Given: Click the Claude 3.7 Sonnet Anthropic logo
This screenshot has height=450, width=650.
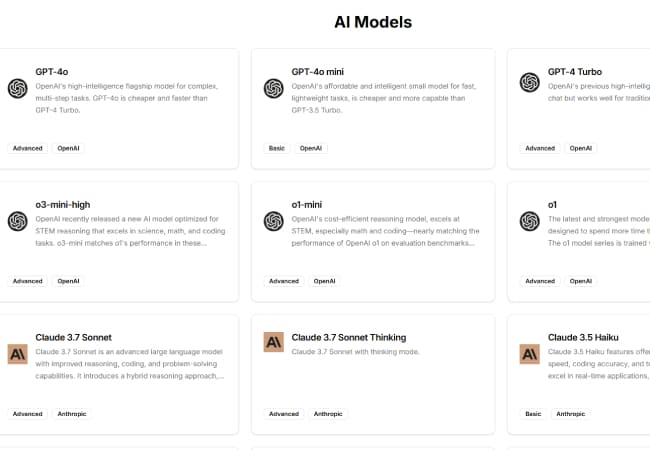Looking at the screenshot, I should click(16, 353).
